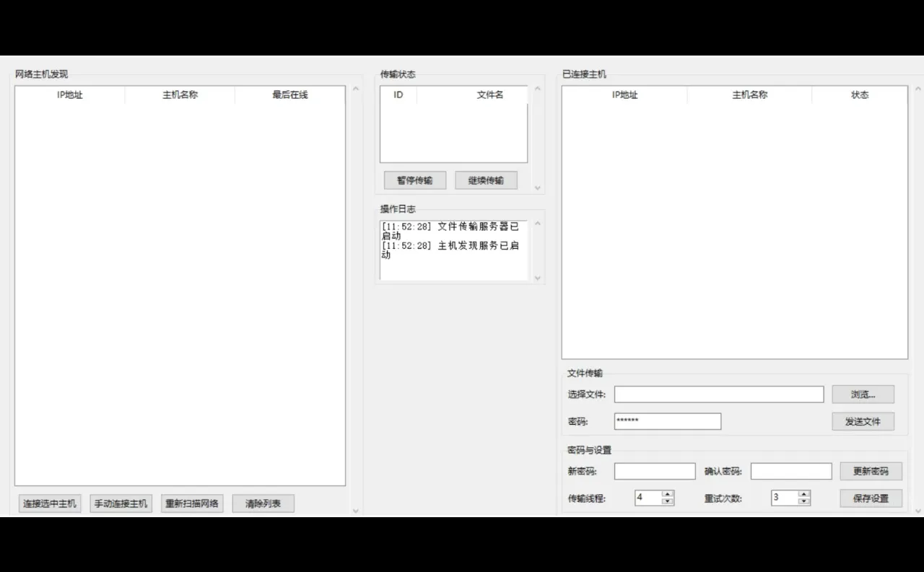The width and height of the screenshot is (924, 572).
Task: Click the 新密码 input field
Action: click(654, 470)
